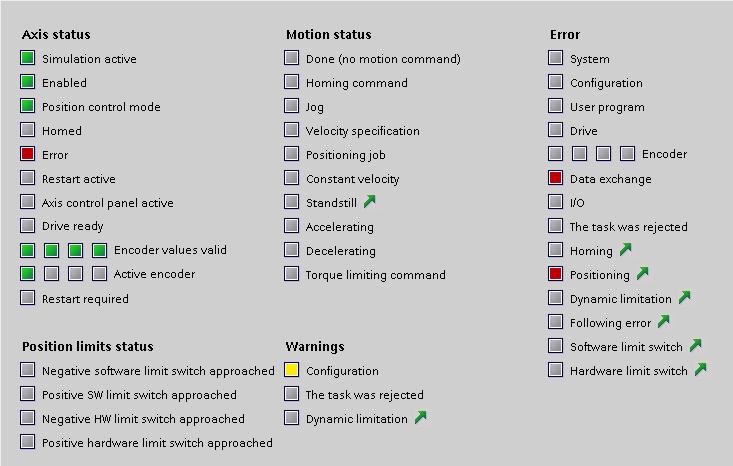This screenshot has width=733, height=466.
Task: Click the arrow beside Following error
Action: point(664,321)
